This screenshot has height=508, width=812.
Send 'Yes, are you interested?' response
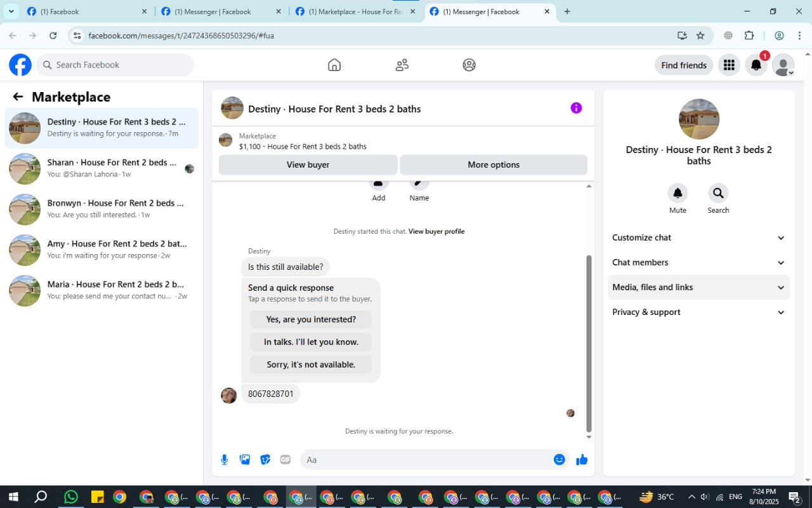click(311, 319)
